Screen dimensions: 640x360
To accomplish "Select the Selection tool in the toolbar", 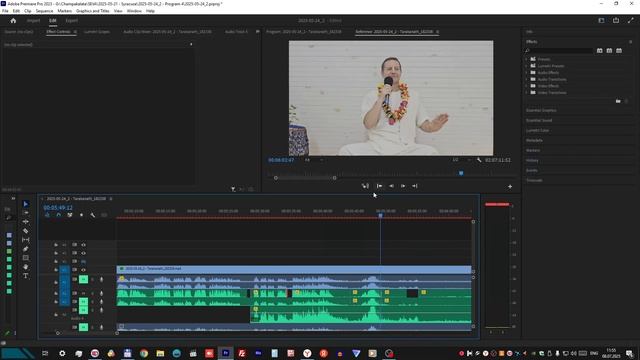I will pos(25,204).
